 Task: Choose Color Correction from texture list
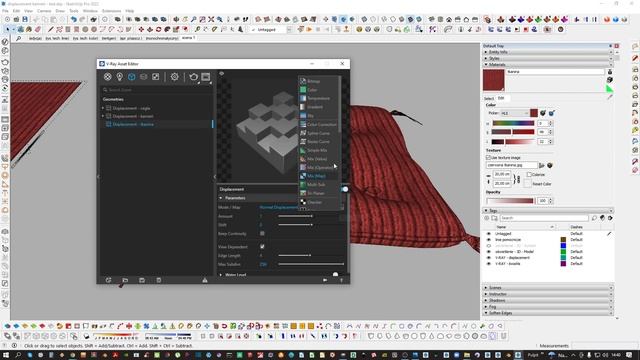pyautogui.click(x=322, y=124)
